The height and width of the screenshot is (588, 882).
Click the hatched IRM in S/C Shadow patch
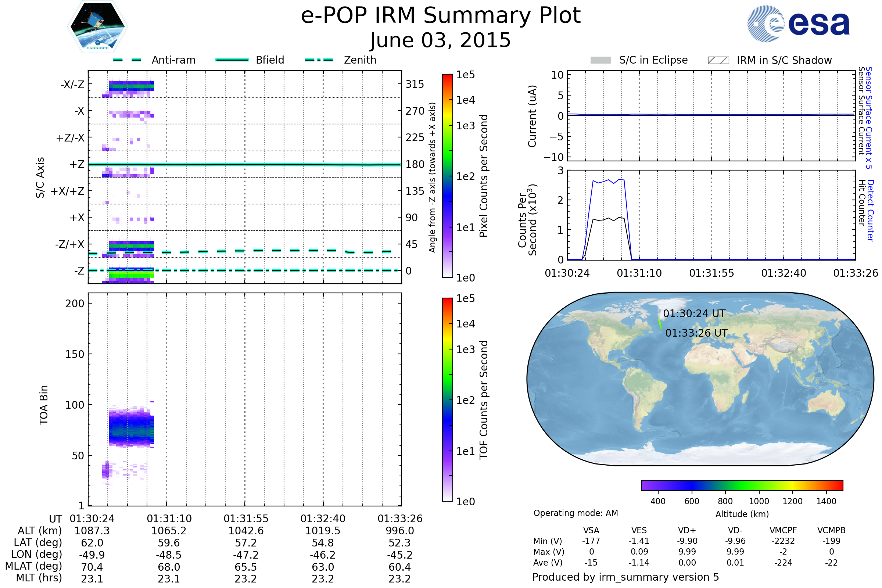point(718,60)
